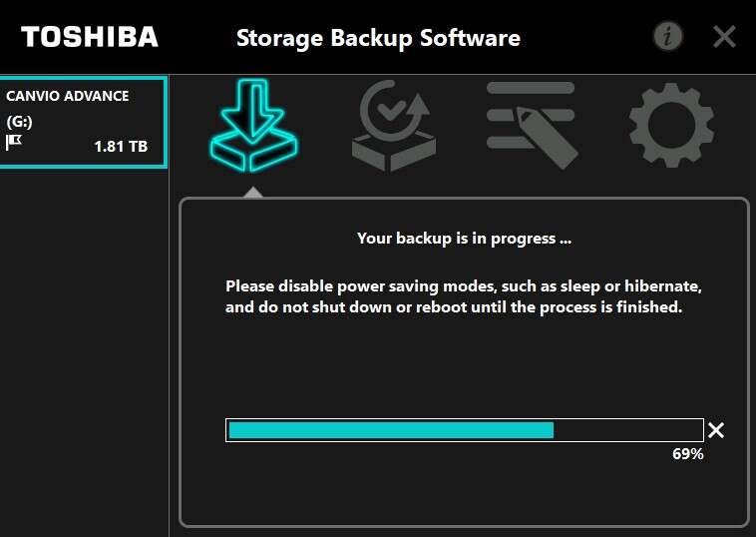Cancel the backup with the progress X

[716, 430]
